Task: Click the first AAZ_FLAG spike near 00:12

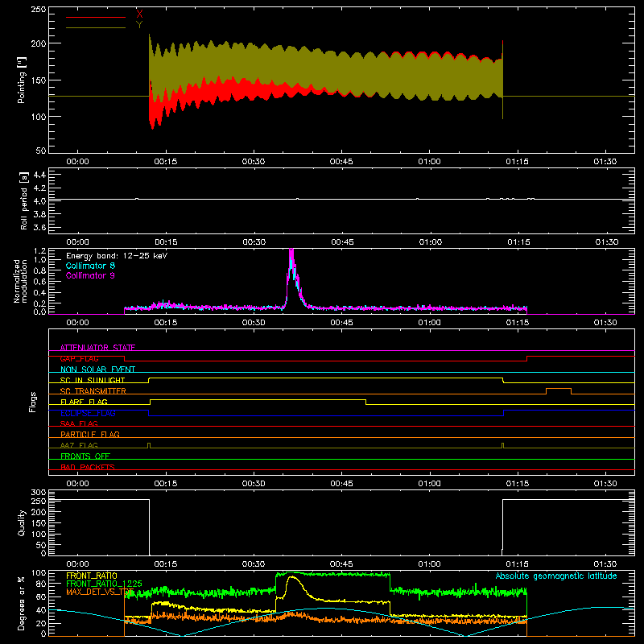Action: click(x=149, y=445)
